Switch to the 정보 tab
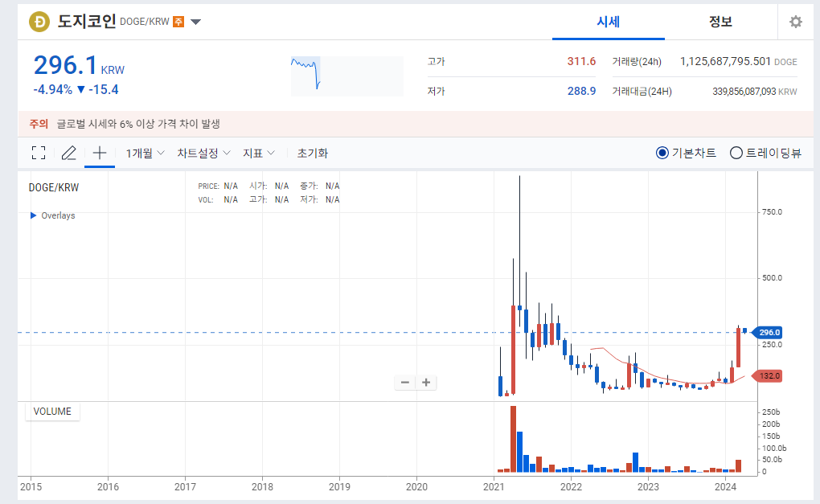Viewport: 820px width, 504px height. (720, 22)
